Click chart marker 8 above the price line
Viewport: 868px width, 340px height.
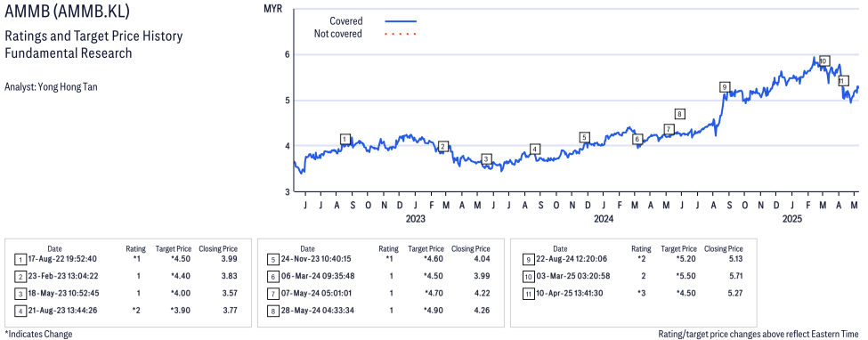(x=680, y=114)
